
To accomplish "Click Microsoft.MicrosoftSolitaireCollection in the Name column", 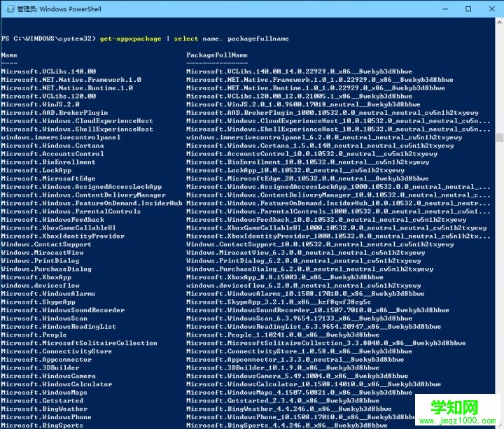I will (79, 343).
